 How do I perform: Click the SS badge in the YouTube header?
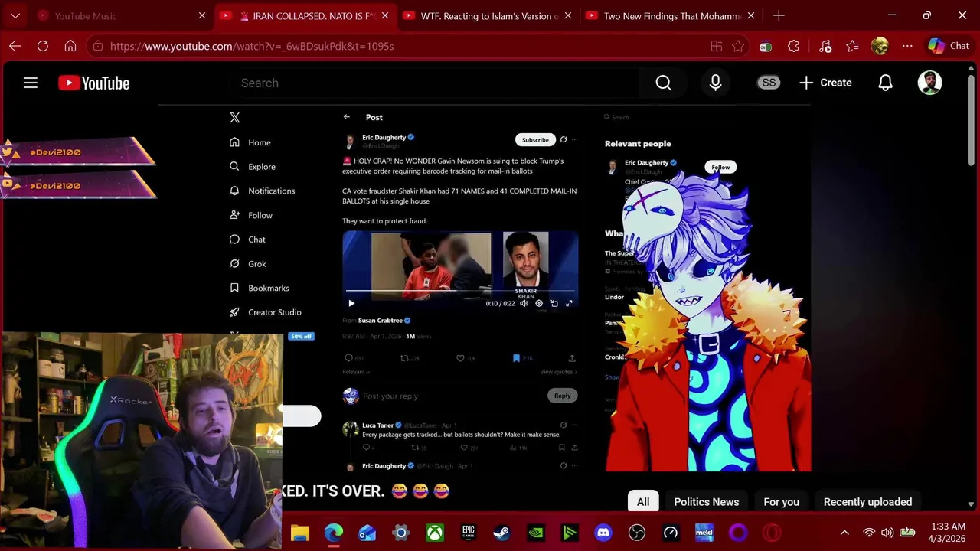coord(769,83)
